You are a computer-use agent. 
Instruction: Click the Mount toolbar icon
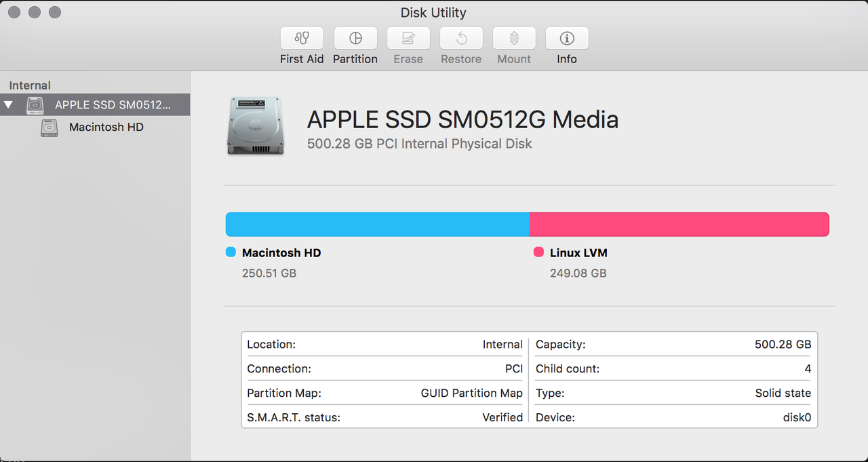pos(514,38)
